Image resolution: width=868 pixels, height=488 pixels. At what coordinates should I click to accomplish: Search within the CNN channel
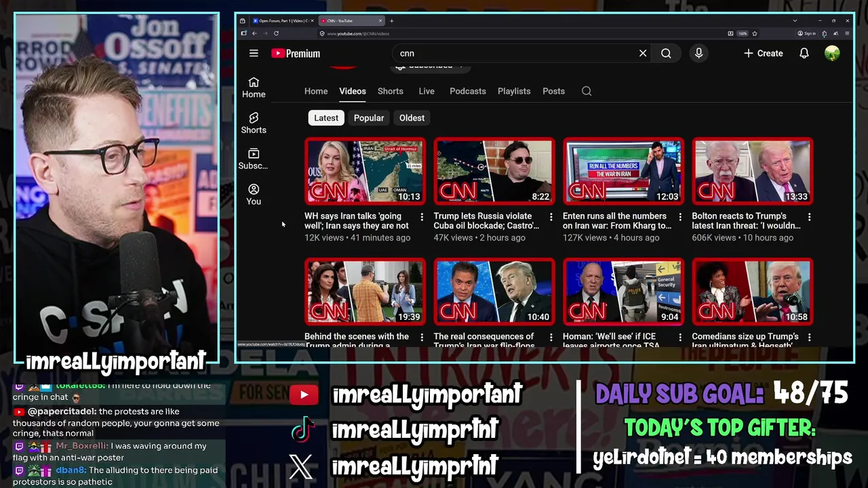[587, 91]
